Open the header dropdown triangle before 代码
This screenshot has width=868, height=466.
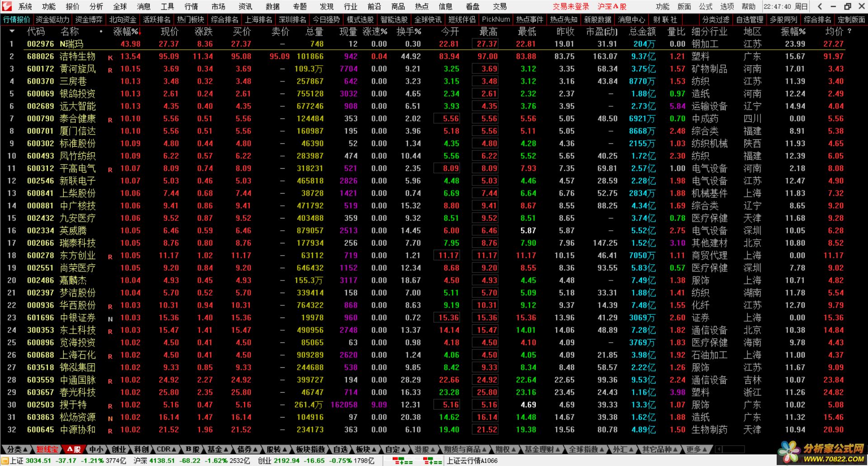pos(12,32)
